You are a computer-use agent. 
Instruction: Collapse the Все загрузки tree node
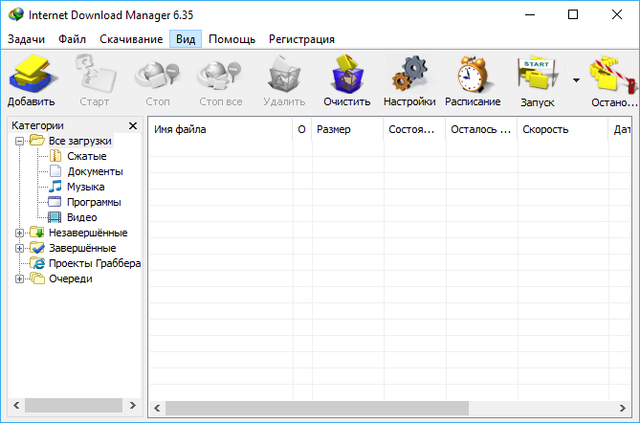19,142
